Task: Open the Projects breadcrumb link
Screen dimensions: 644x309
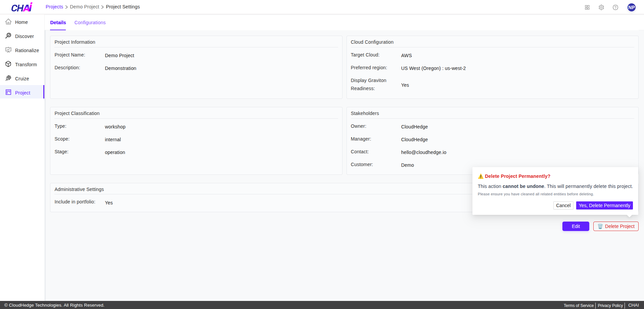Action: [54, 6]
